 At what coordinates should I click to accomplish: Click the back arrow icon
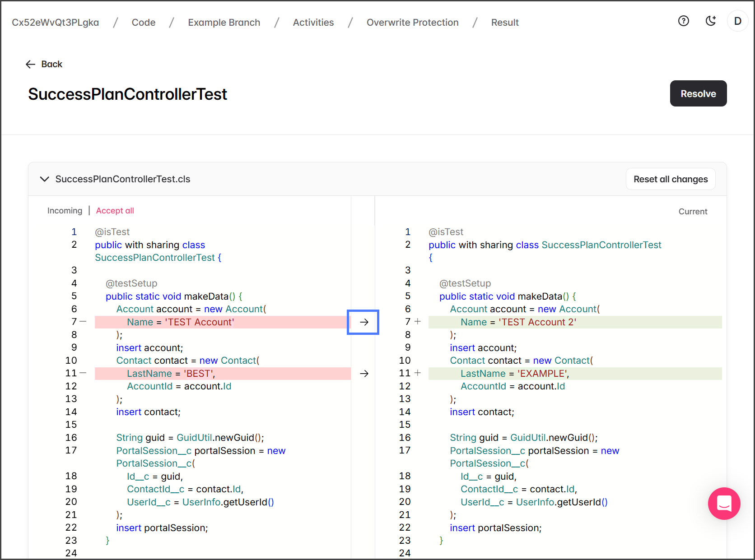point(31,65)
